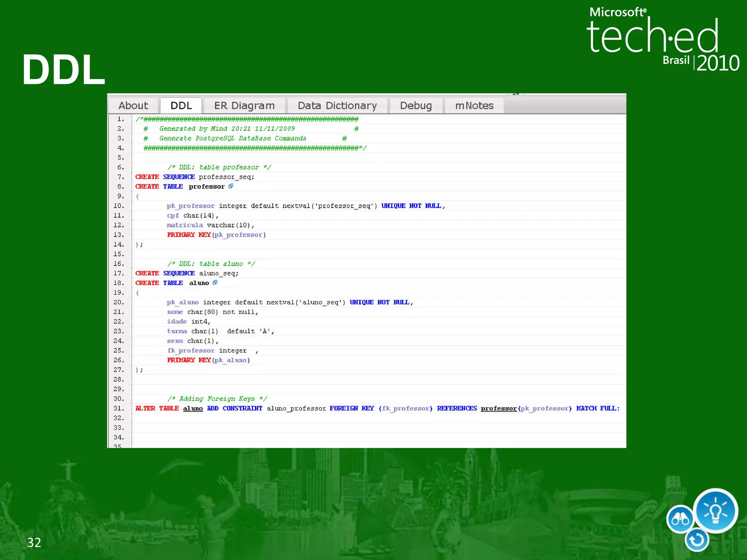Image resolution: width=747 pixels, height=560 pixels.
Task: Select the DDL tab
Action: (x=181, y=106)
